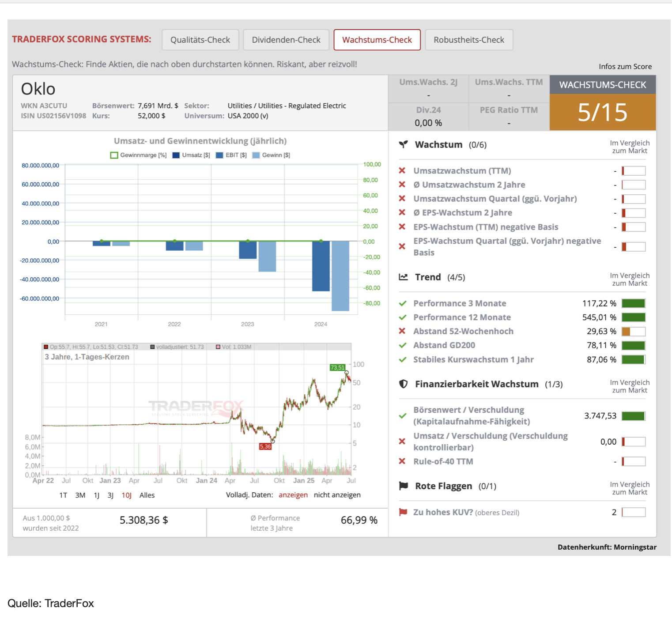Click the Rule-of-40 TTM label
Image resolution: width=672 pixels, height=619 pixels.
[443, 461]
